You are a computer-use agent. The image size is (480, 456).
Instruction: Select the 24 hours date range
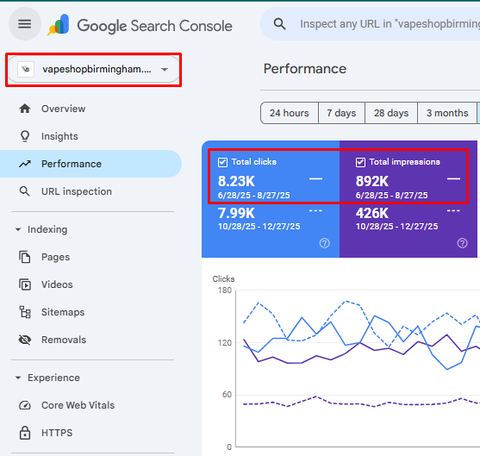pyautogui.click(x=289, y=113)
